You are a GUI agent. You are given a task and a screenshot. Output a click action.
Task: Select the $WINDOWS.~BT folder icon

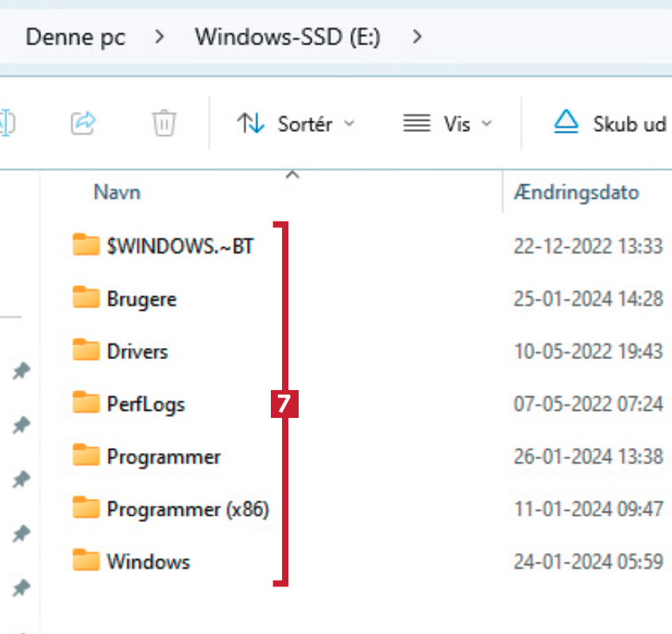(x=85, y=245)
